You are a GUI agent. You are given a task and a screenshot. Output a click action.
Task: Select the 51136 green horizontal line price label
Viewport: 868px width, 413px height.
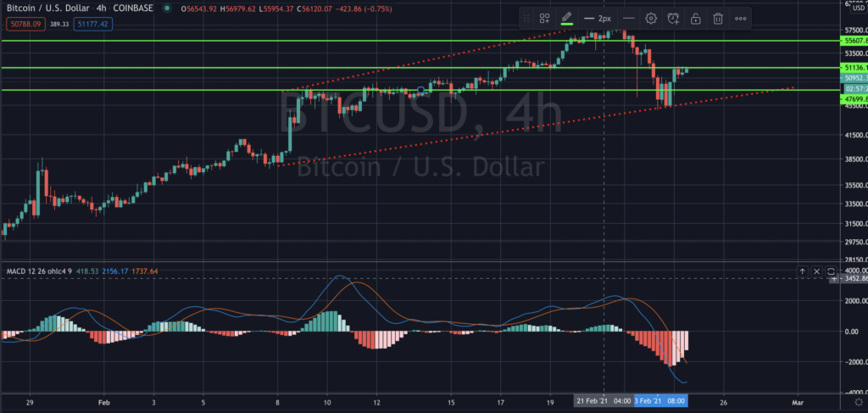(854, 68)
